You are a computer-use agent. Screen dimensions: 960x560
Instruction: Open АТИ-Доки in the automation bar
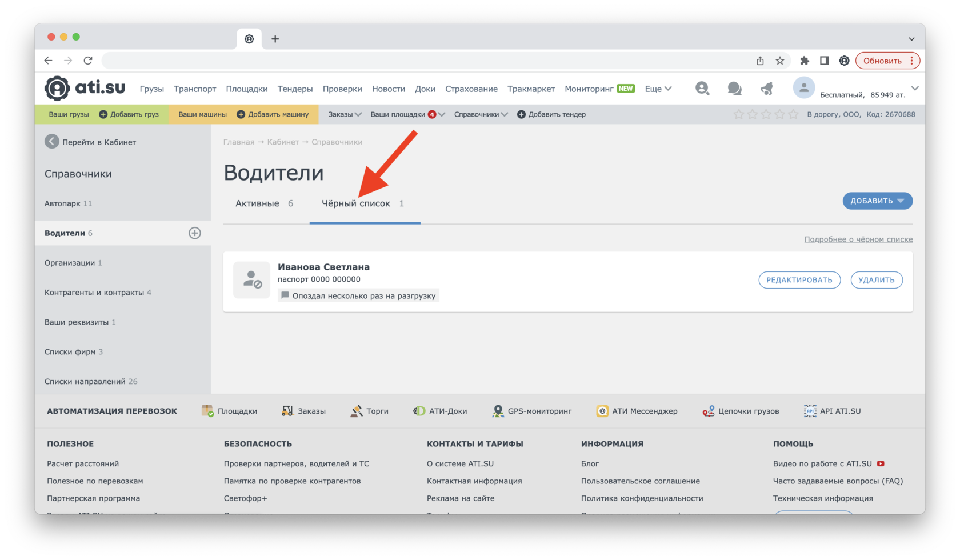439,411
